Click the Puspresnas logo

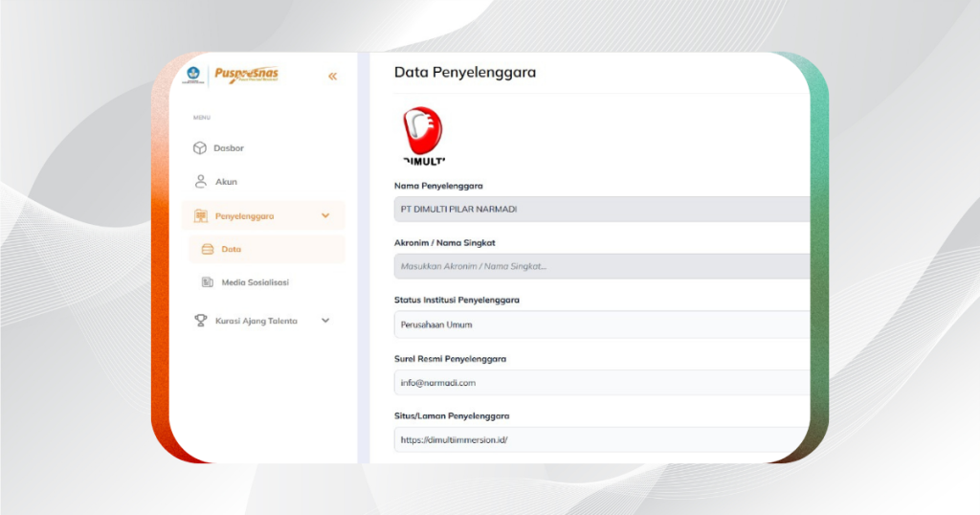pos(246,76)
